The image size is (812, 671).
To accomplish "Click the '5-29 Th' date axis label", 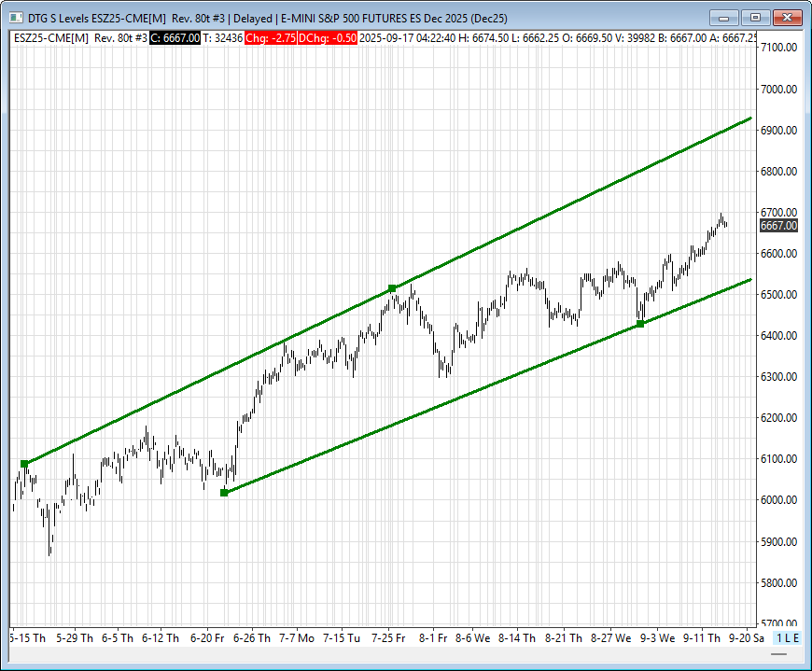I will point(75,637).
